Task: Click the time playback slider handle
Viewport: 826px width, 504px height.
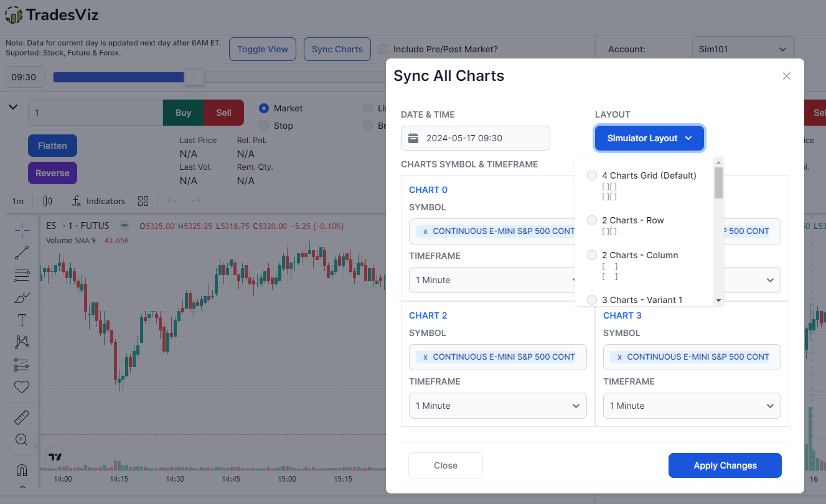Action: (195, 77)
